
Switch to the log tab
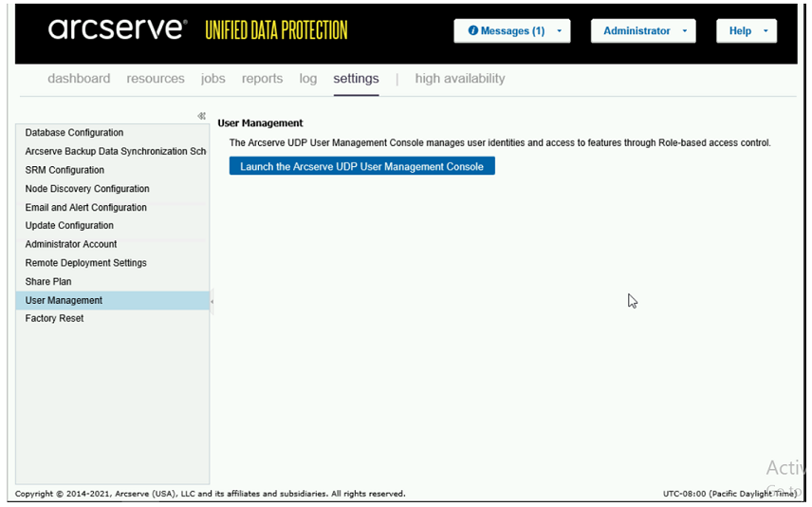308,78
